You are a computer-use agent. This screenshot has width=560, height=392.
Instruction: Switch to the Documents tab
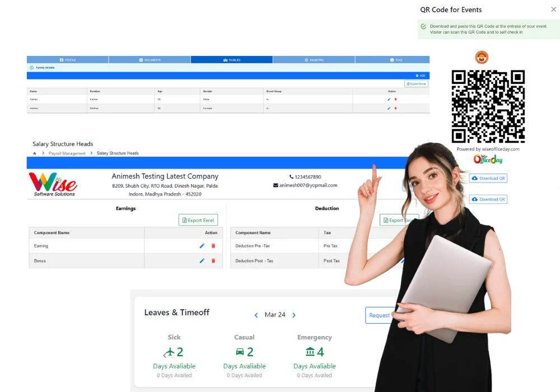coord(150,60)
